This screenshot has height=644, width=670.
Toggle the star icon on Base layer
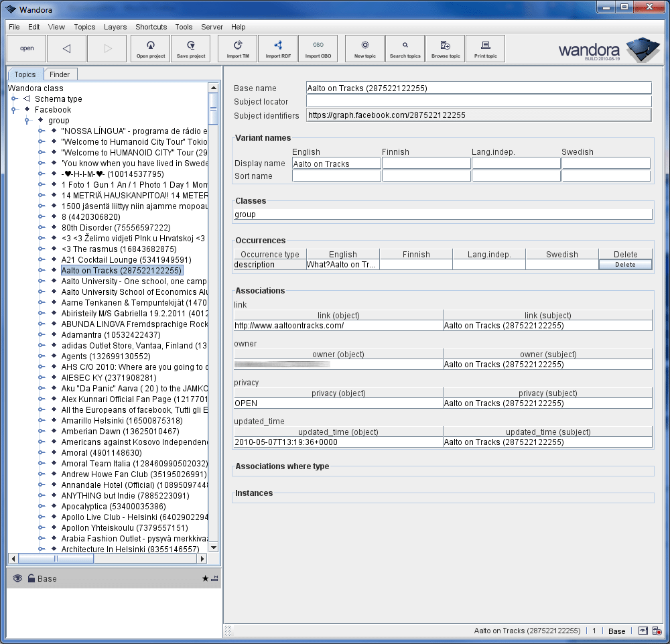(205, 578)
